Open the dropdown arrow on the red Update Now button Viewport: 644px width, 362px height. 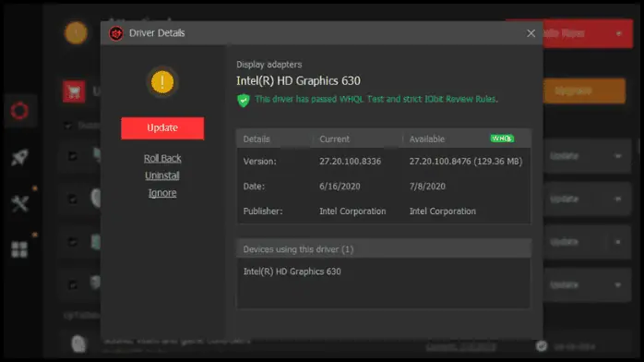[x=619, y=33]
